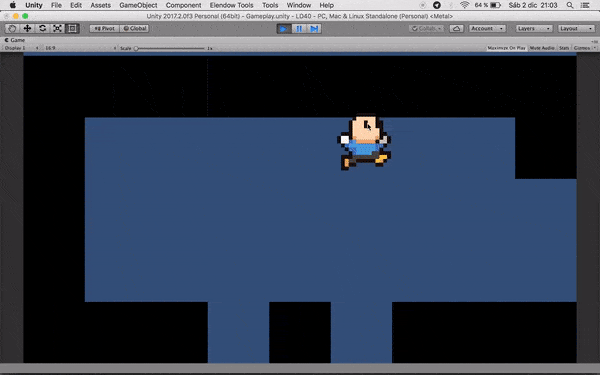
Task: Open the 16:9 aspect ratio dropdown
Action: coord(80,48)
